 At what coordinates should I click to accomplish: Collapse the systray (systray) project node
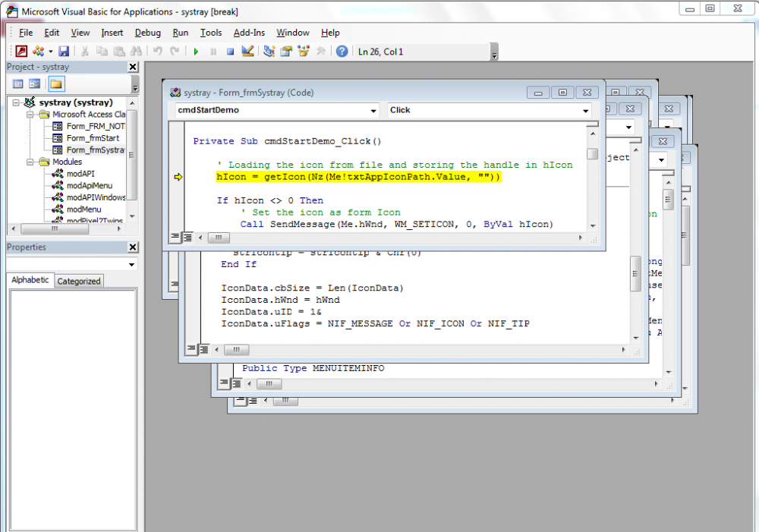tap(16, 102)
